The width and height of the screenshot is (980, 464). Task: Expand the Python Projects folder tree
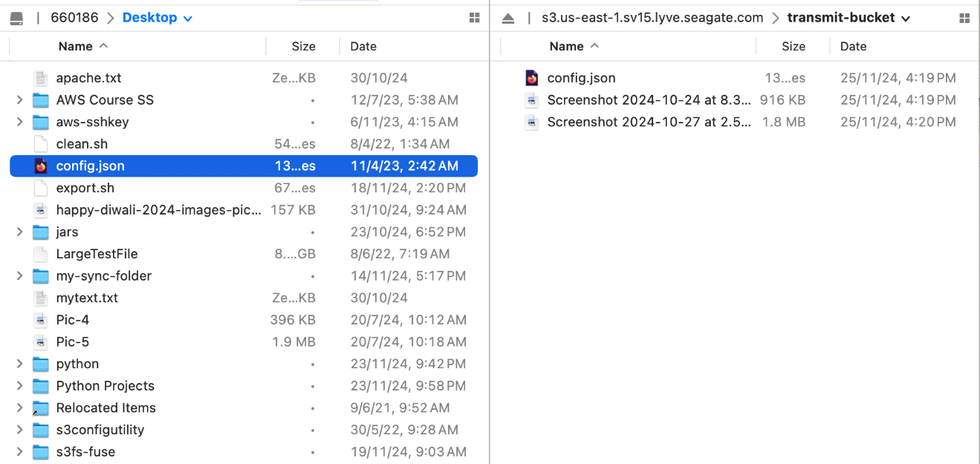click(x=20, y=386)
